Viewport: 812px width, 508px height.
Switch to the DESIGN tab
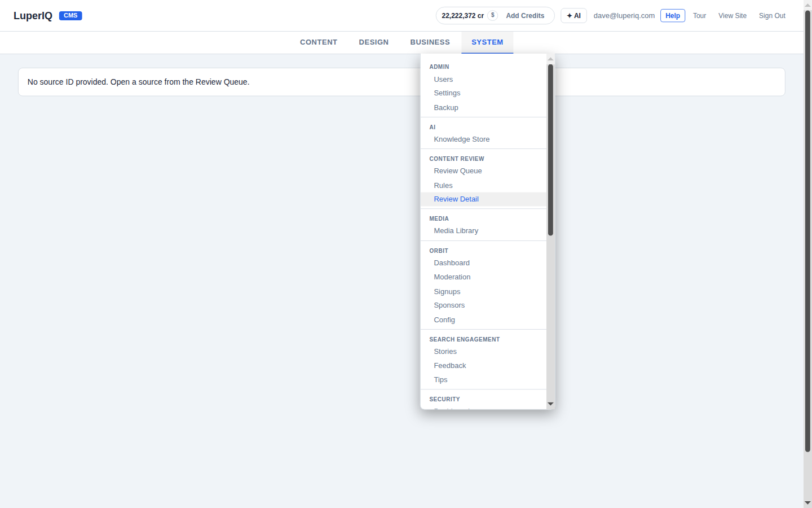(373, 42)
